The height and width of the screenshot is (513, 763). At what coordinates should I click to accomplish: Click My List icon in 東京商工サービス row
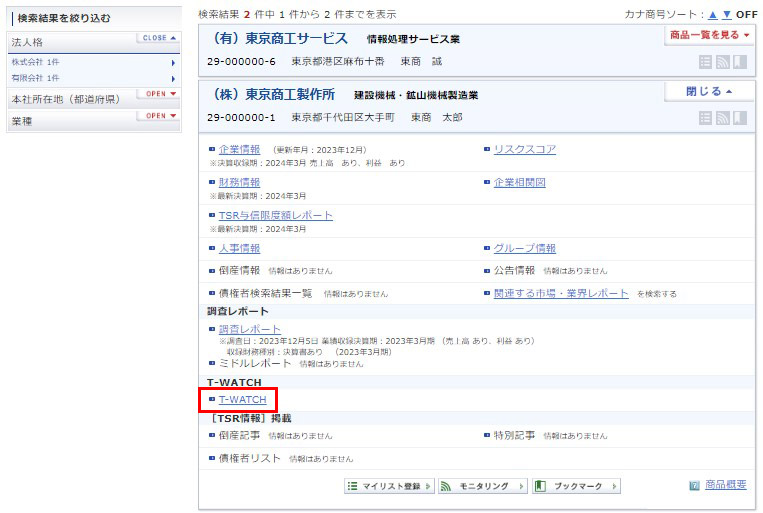(x=705, y=62)
